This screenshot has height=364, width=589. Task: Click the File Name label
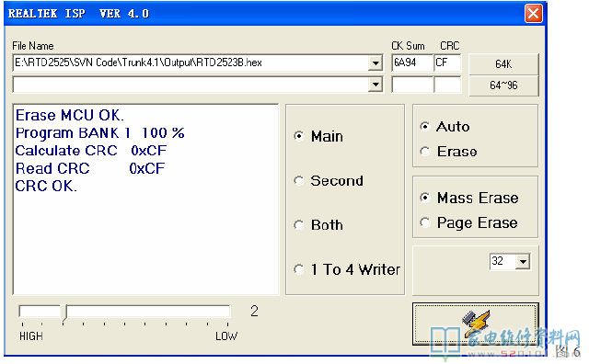tap(33, 46)
